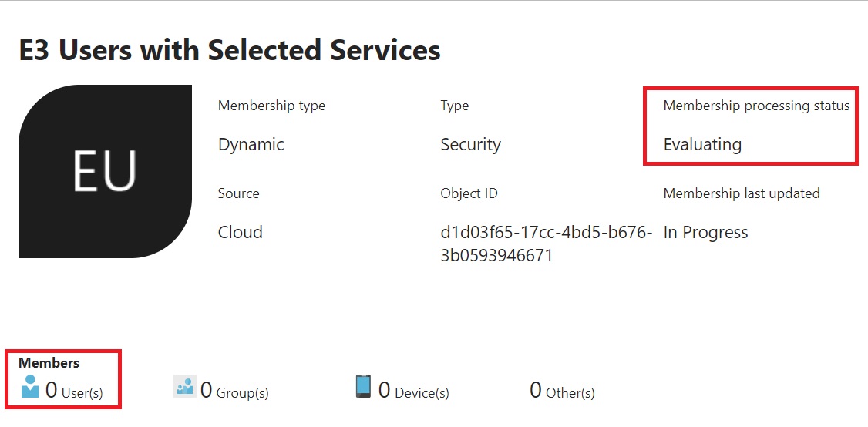Click the Evaluating processing status value
This screenshot has width=868, height=427.
click(702, 145)
